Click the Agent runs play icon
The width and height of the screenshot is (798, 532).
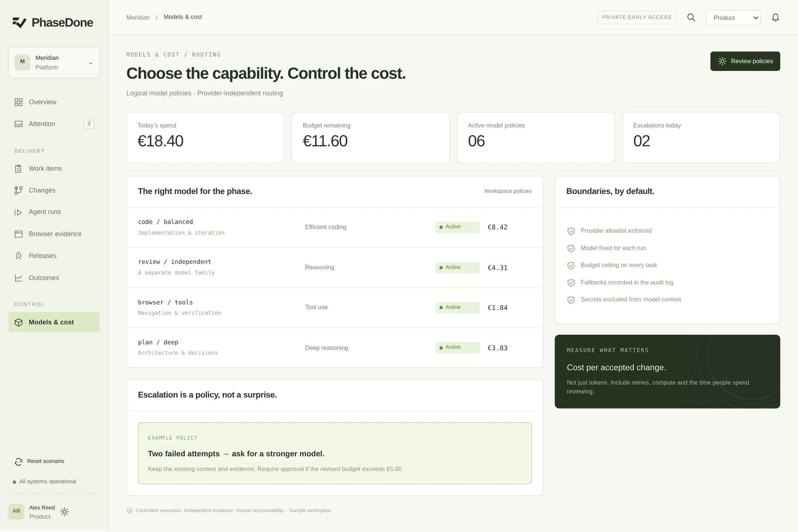(x=18, y=212)
